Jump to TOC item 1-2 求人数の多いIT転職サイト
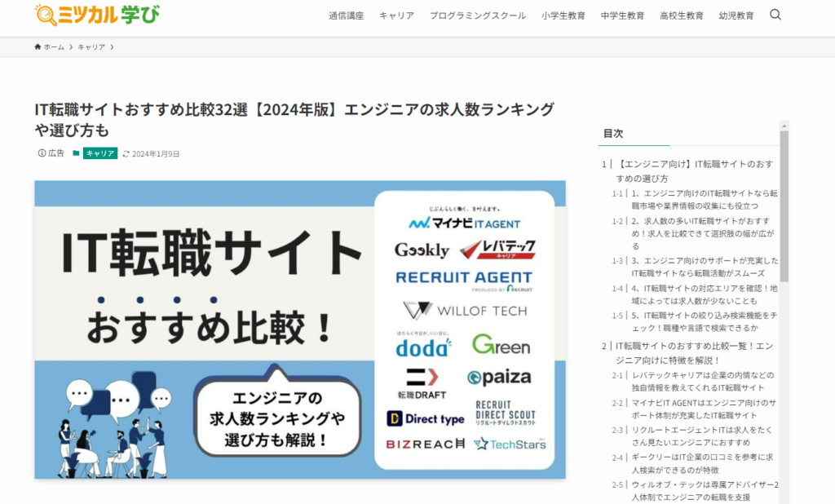 point(704,233)
